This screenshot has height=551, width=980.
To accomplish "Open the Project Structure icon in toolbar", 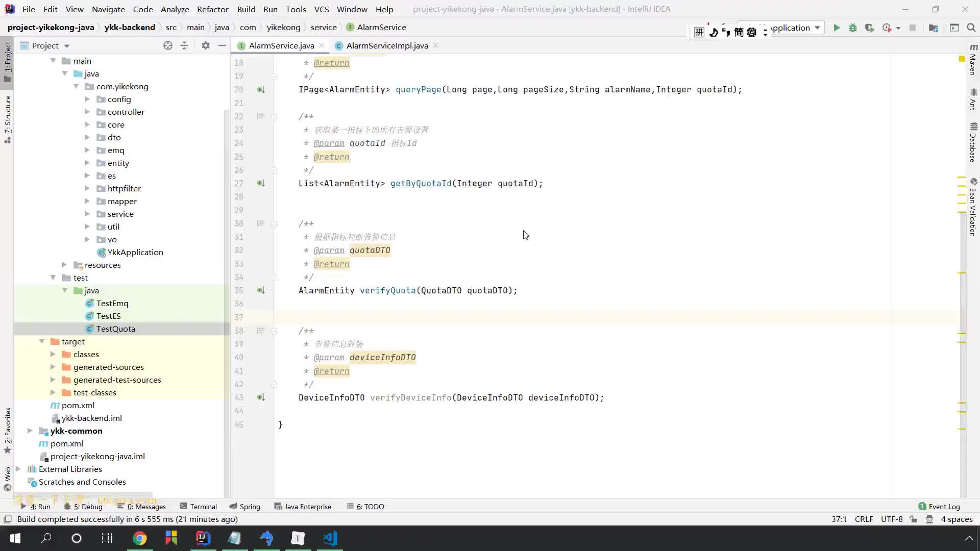I will 934,28.
